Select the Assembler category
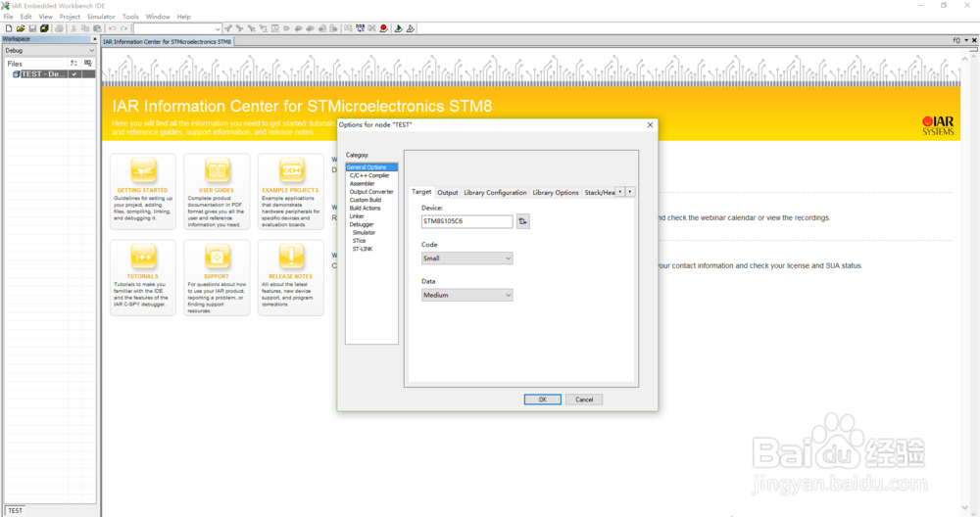 (x=362, y=183)
